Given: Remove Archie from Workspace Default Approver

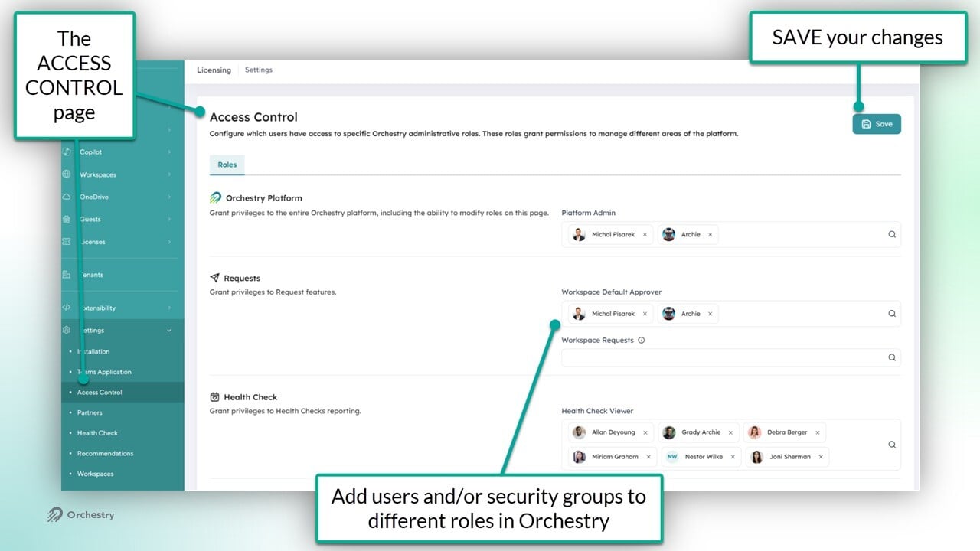Looking at the screenshot, I should pos(710,314).
